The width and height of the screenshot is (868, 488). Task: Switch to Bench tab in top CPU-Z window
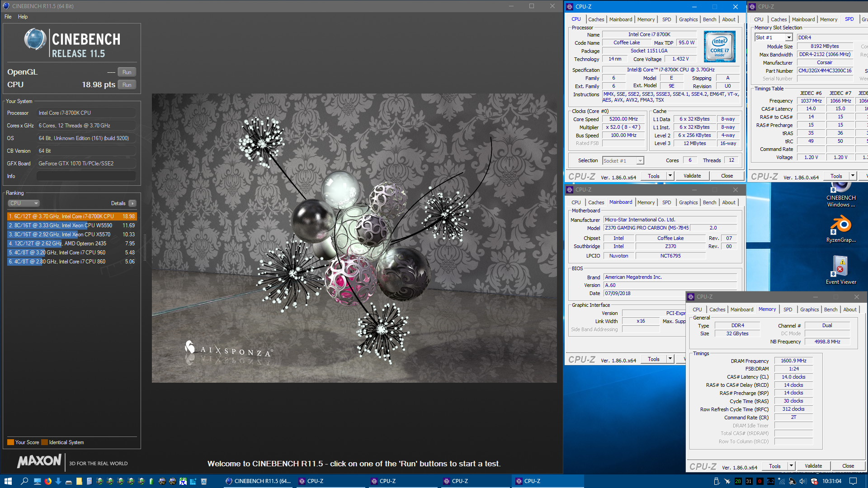pos(709,19)
